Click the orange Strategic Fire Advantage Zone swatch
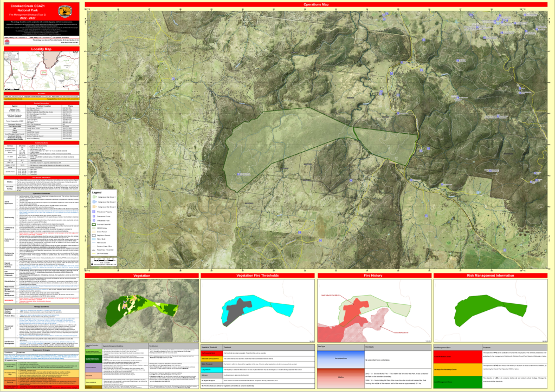The image size is (555, 392). 457,369
